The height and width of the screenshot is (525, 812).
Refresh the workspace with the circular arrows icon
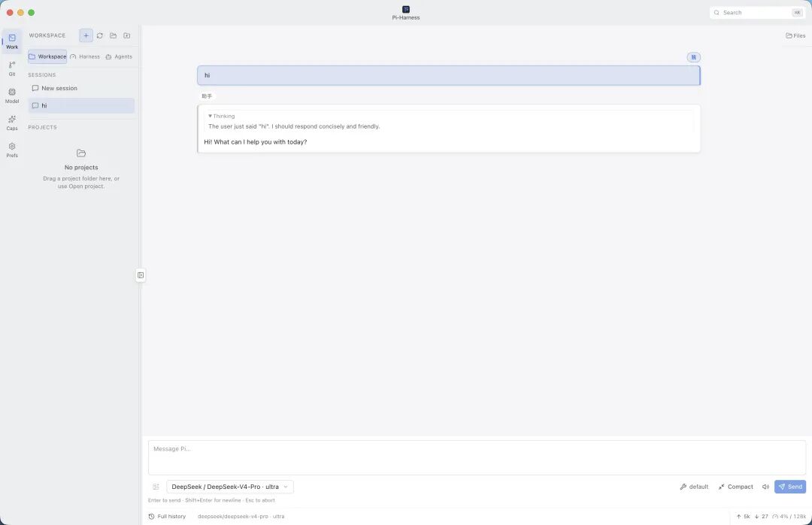[99, 35]
